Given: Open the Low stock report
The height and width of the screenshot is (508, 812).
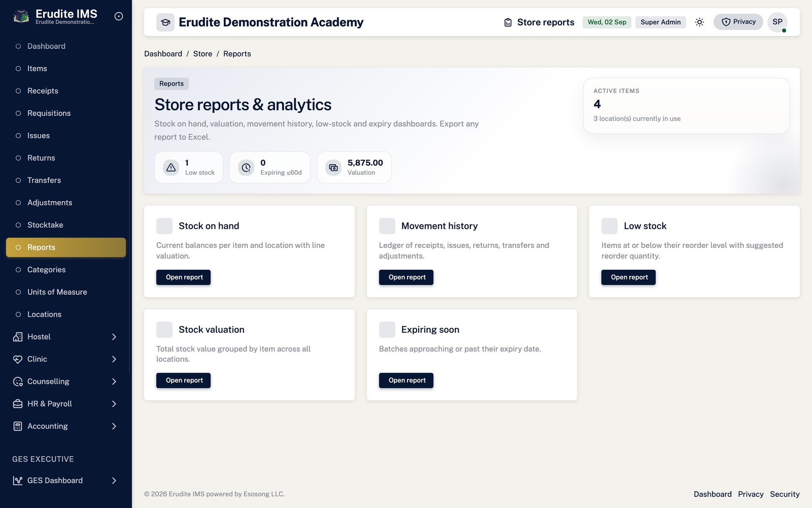Looking at the screenshot, I should pos(628,277).
